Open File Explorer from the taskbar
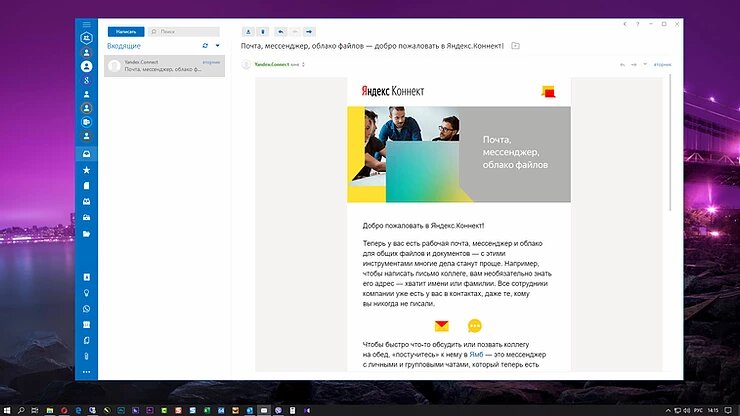This screenshot has width=740, height=416. pos(50,410)
